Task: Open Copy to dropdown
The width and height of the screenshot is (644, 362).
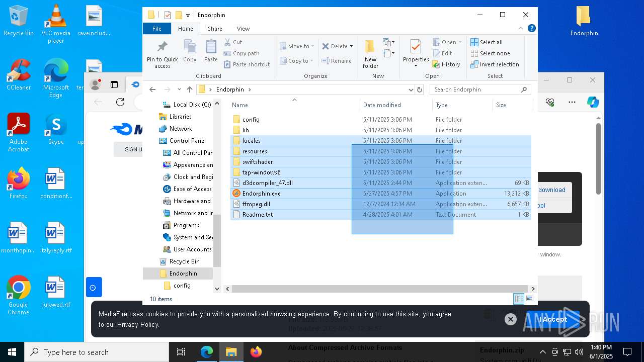Action: coord(297,61)
